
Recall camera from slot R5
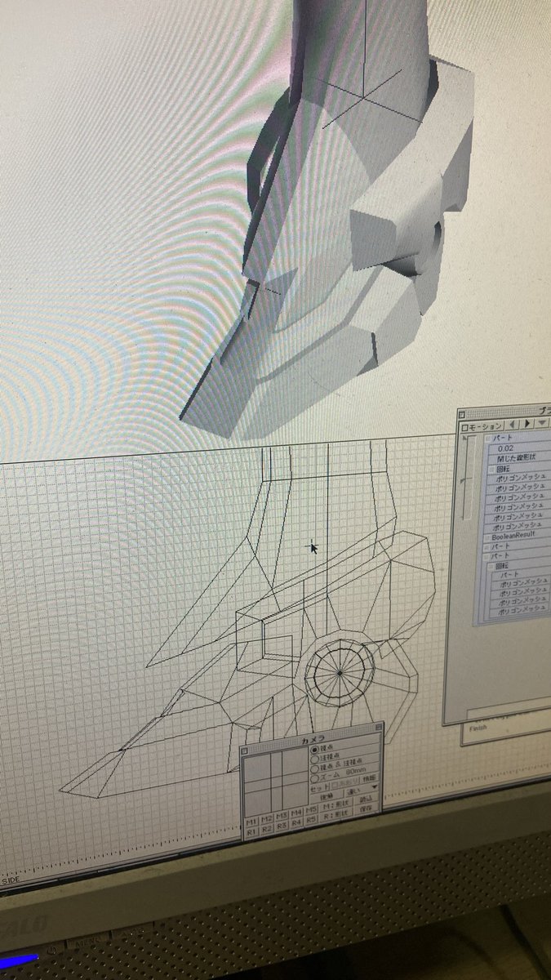[x=311, y=819]
